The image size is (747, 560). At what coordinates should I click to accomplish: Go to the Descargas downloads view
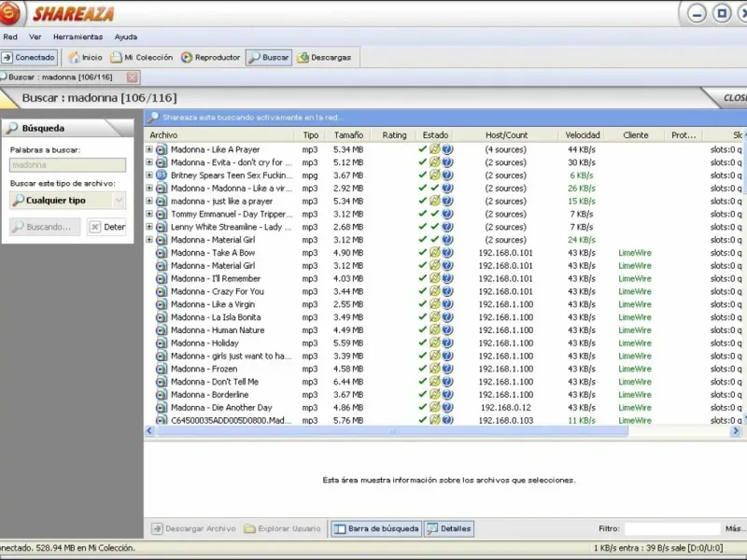[x=324, y=58]
